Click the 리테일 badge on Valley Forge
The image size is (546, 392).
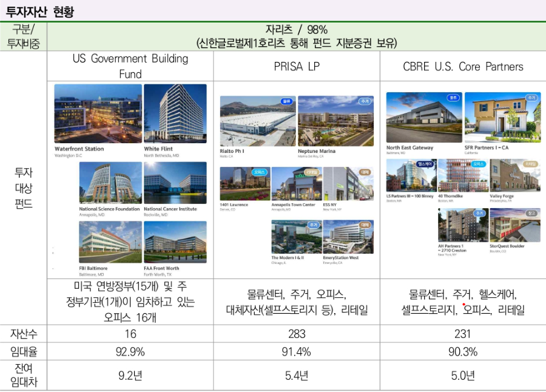point(529,164)
